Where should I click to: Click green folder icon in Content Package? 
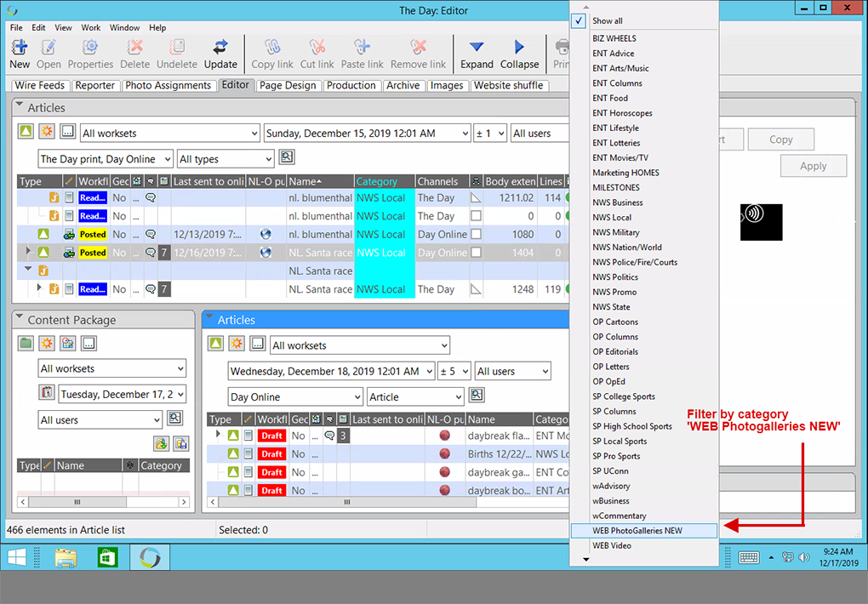click(26, 343)
